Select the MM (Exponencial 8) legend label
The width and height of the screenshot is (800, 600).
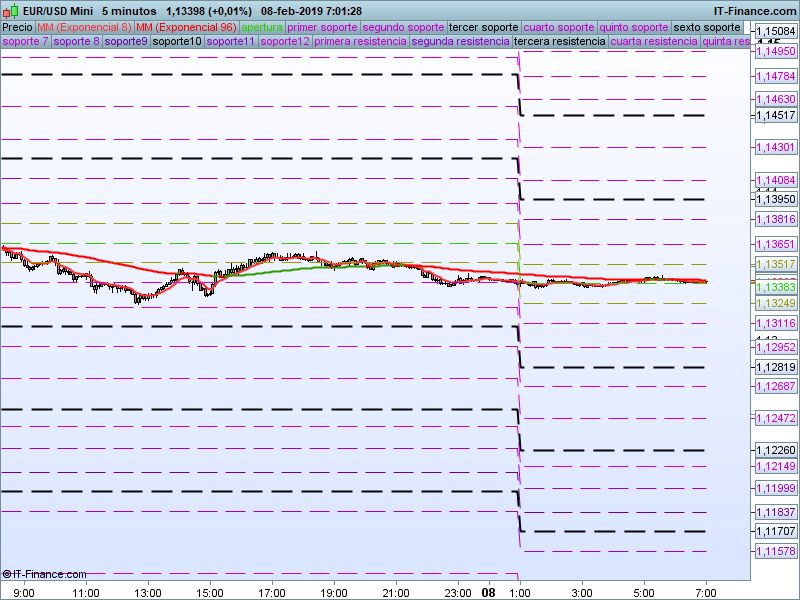coord(84,27)
